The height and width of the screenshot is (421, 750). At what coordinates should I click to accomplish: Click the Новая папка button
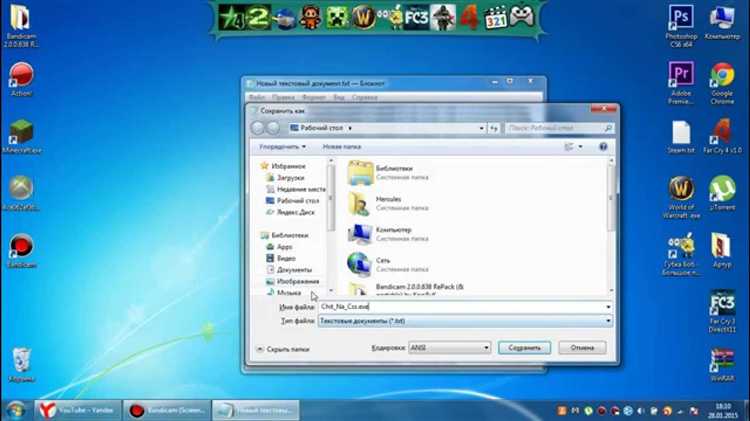pyautogui.click(x=342, y=147)
